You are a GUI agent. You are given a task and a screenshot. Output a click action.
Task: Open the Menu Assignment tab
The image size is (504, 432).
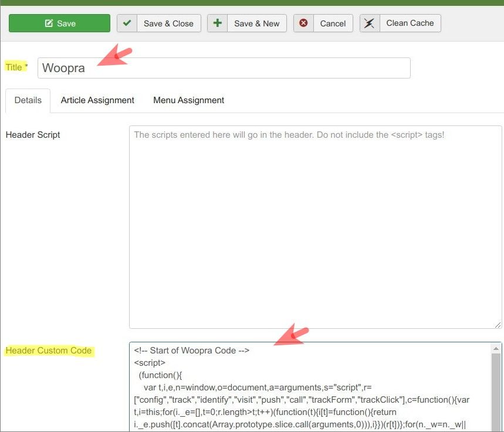point(189,100)
